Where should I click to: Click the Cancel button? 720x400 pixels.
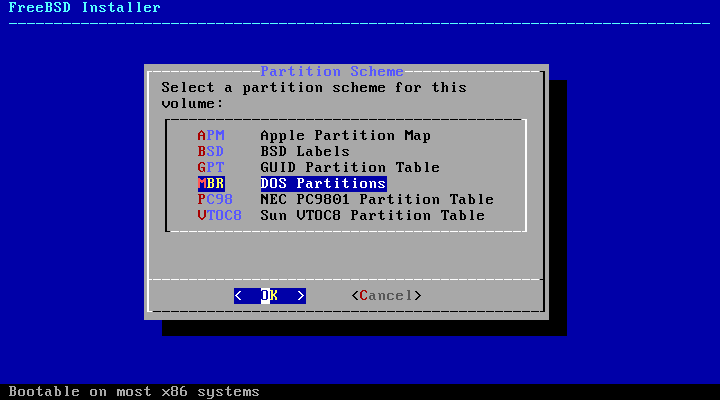tap(386, 296)
